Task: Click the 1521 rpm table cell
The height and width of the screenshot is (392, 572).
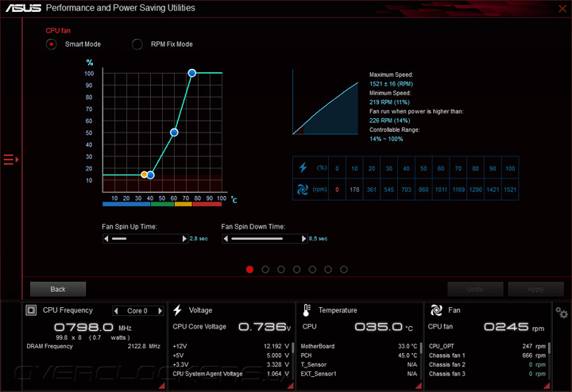Action: pos(510,190)
